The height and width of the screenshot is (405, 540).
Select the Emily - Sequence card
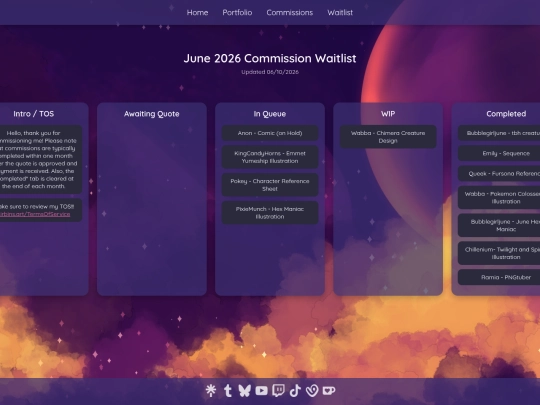[499, 153]
